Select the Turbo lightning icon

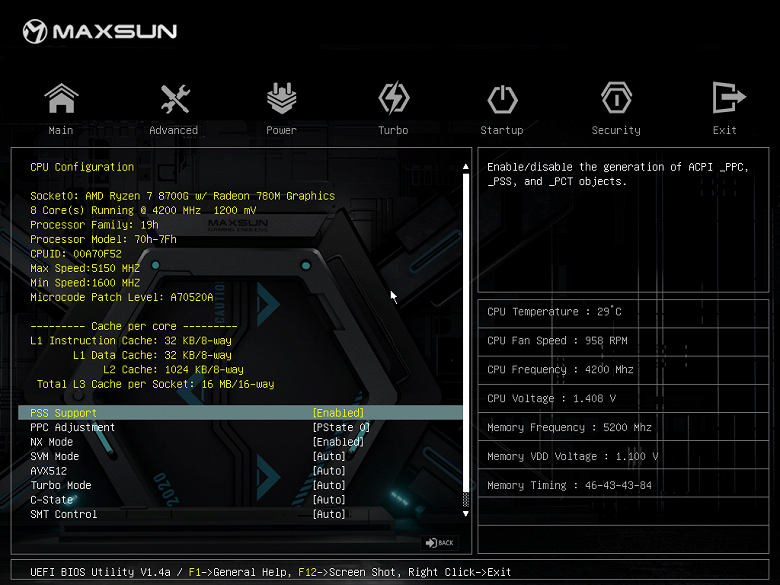click(x=393, y=99)
